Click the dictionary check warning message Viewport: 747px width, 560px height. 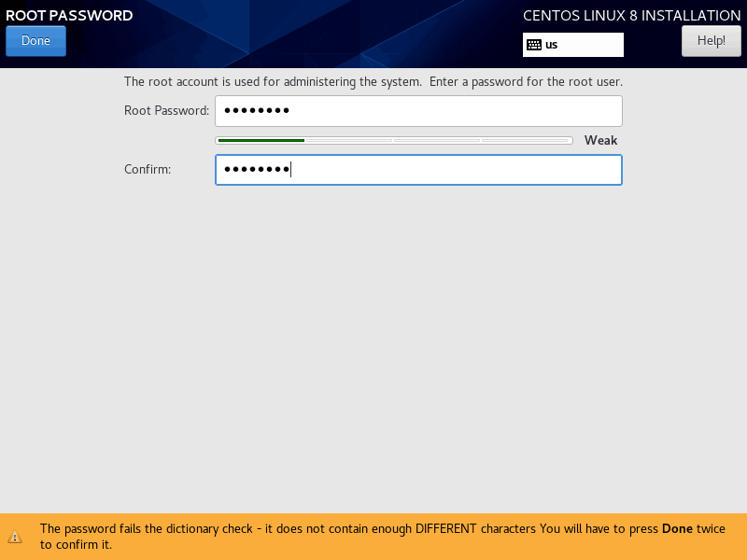[383, 537]
